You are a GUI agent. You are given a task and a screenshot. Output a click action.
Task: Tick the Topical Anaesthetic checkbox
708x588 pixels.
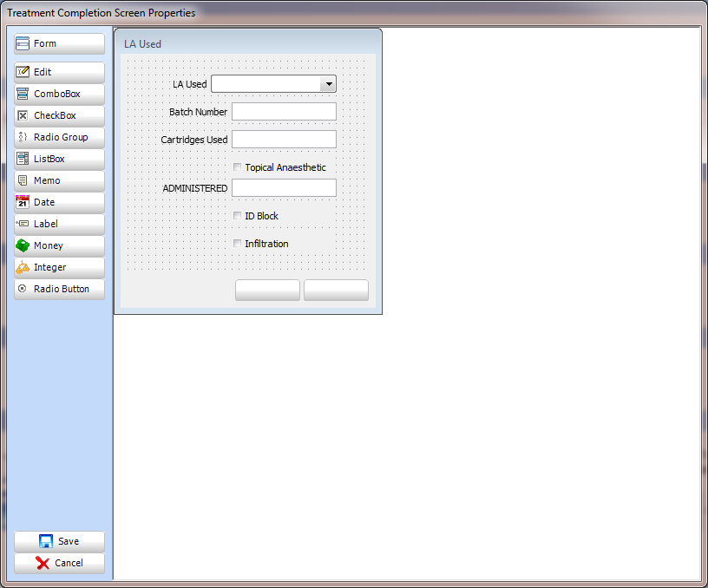point(237,167)
